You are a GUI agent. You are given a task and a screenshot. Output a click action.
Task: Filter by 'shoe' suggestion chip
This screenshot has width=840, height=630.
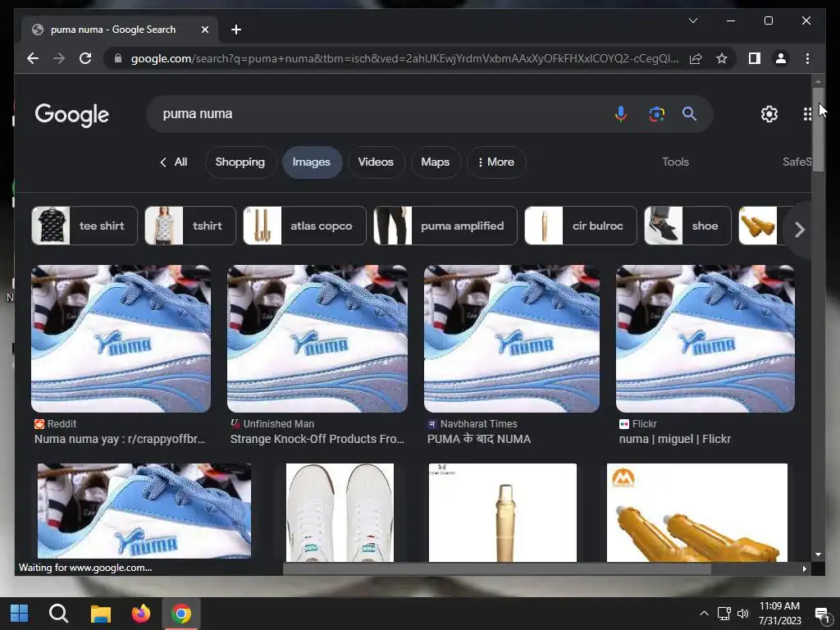point(688,226)
